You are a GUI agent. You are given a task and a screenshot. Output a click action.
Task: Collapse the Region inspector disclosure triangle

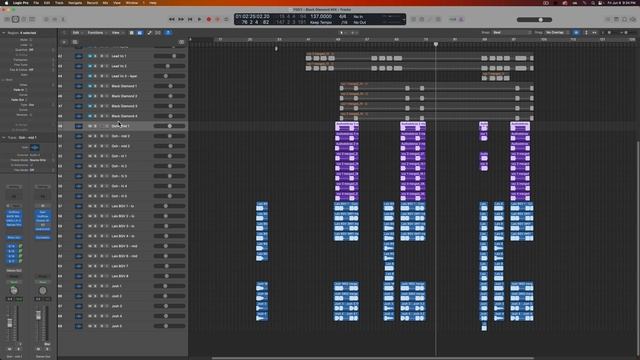[x=4, y=33]
